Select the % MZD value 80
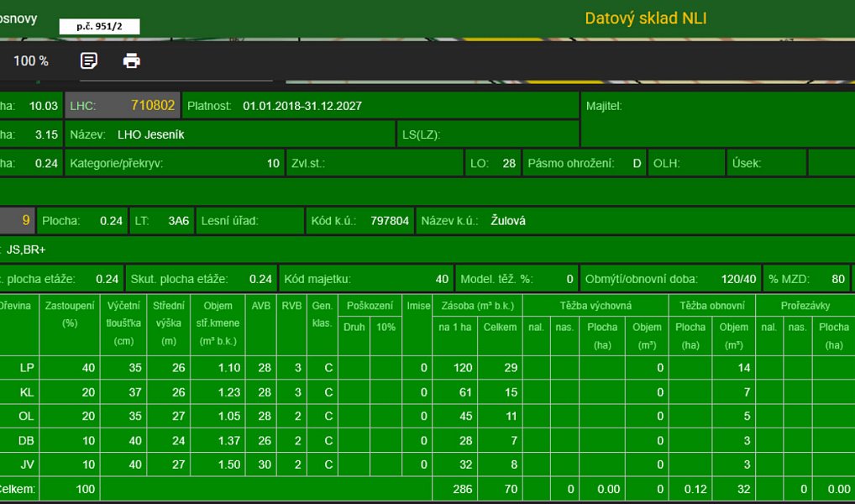The image size is (855, 504). point(838,279)
